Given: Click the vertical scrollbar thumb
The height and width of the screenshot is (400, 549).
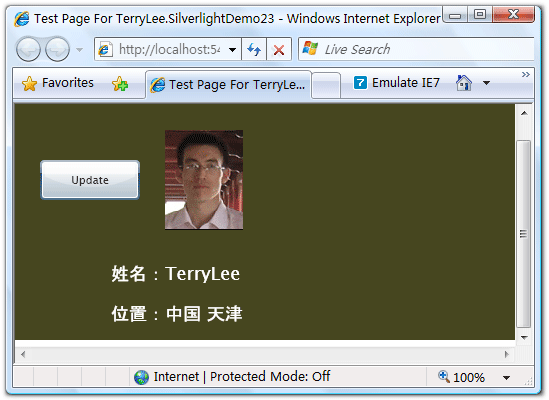Looking at the screenshot, I should pos(524,234).
